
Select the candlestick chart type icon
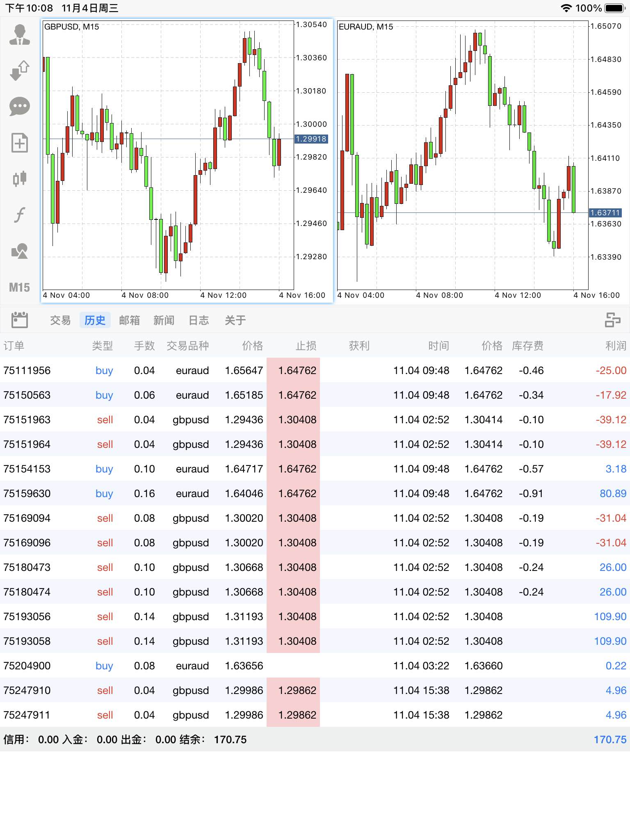click(20, 179)
